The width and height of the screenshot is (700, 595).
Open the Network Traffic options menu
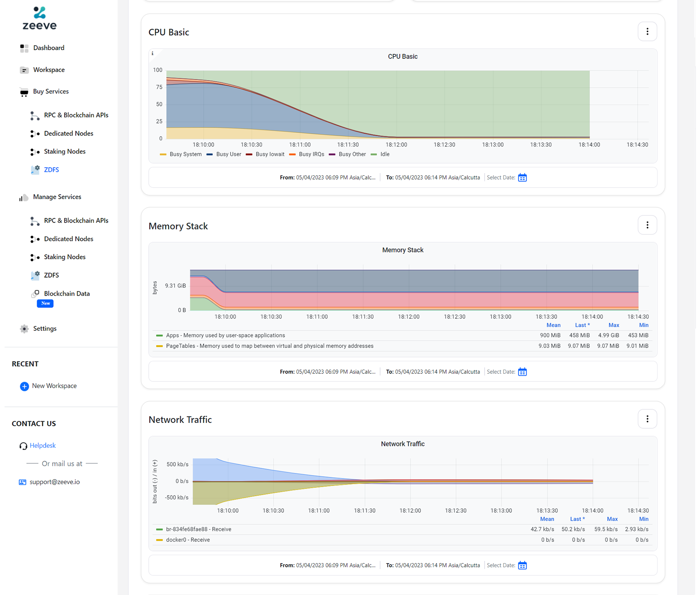647,419
